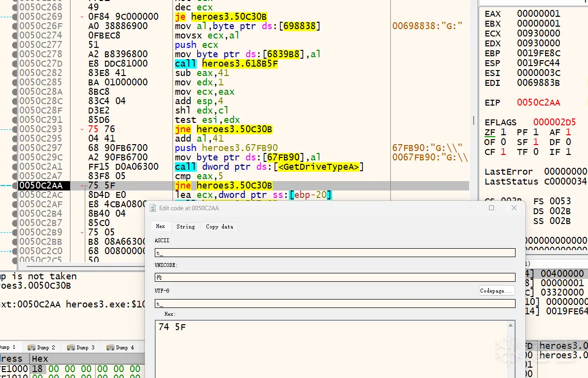
Task: Switch to the String tab
Action: pos(185,227)
